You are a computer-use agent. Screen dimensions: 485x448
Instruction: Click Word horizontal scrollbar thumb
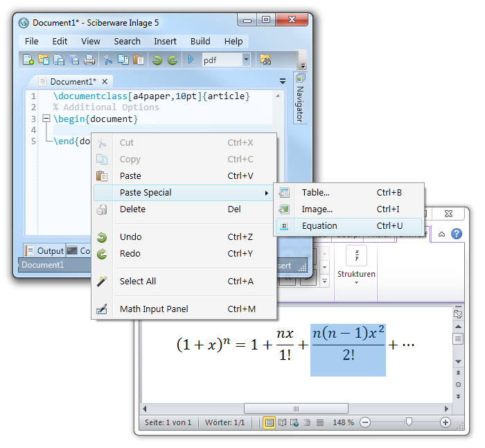tap(296, 408)
